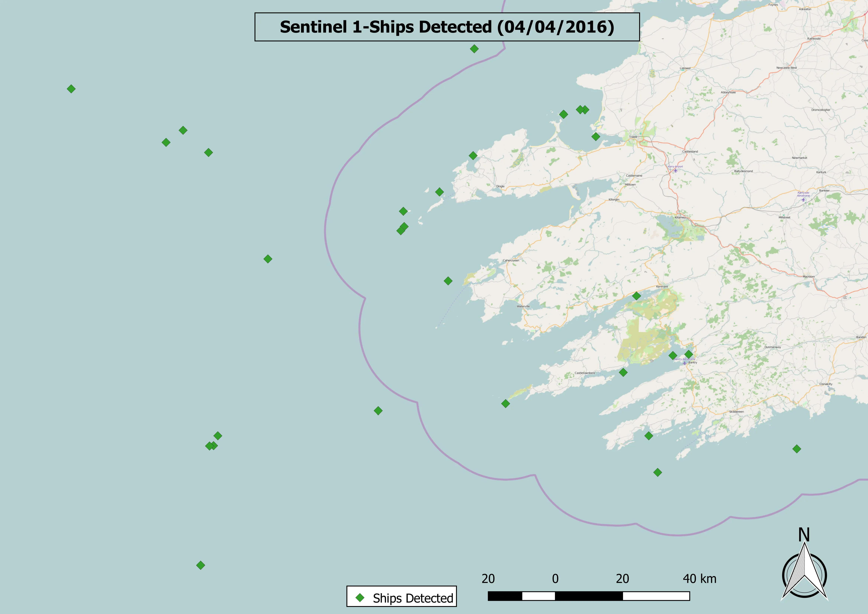
Task: Click the Kerry Airport plane icon
Action: tap(676, 170)
